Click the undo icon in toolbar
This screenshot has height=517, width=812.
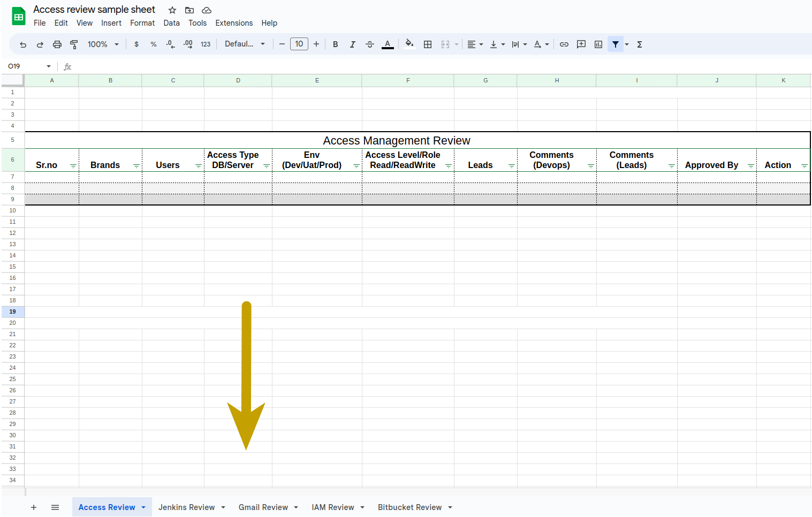(23, 44)
